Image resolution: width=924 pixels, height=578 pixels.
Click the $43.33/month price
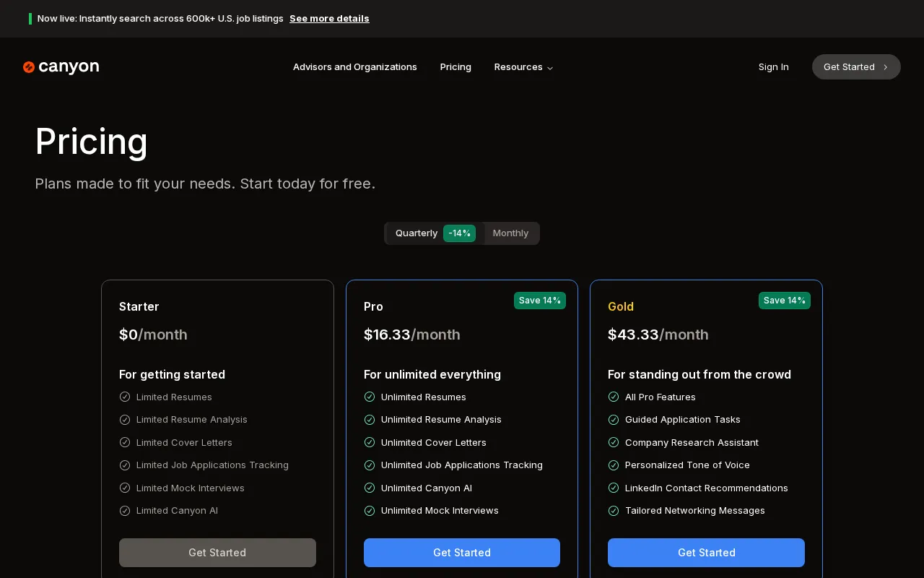(658, 335)
